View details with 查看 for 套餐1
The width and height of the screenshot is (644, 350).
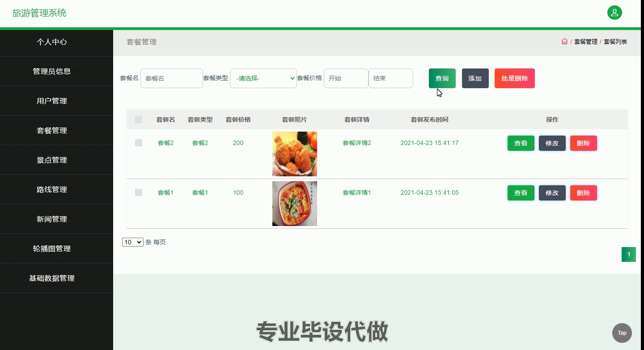pyautogui.click(x=521, y=193)
